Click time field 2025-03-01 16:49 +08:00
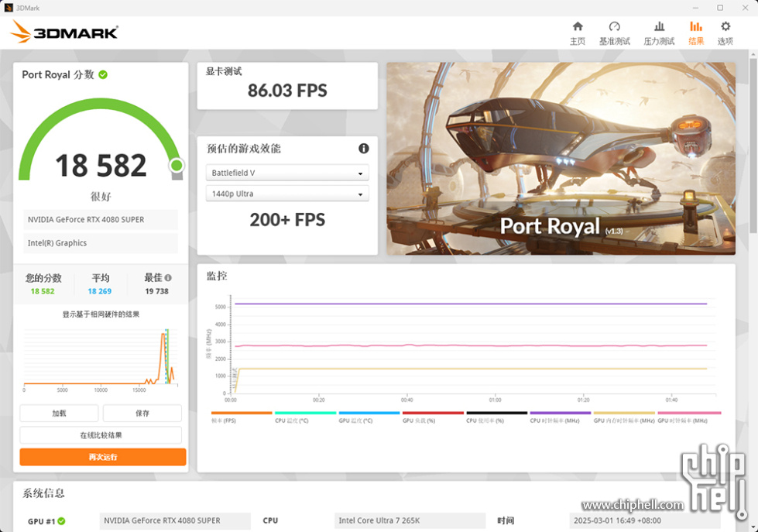The image size is (758, 532). (x=645, y=521)
